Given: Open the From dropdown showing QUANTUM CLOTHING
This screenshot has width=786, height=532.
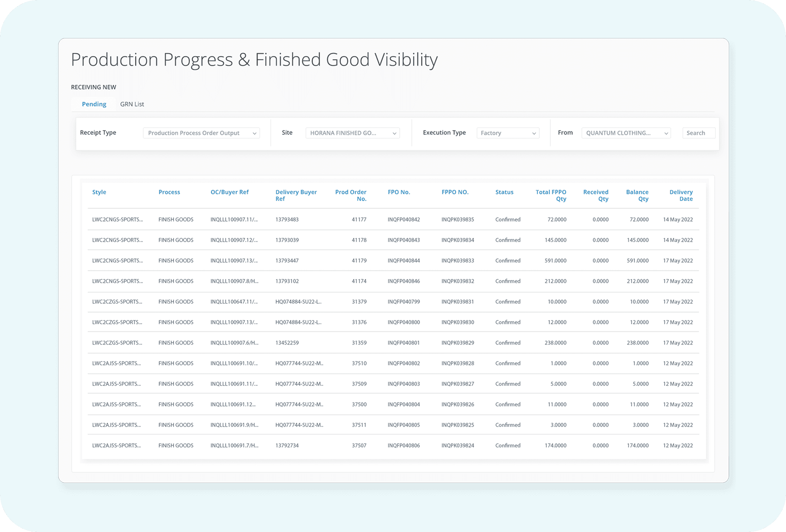Looking at the screenshot, I should click(626, 133).
